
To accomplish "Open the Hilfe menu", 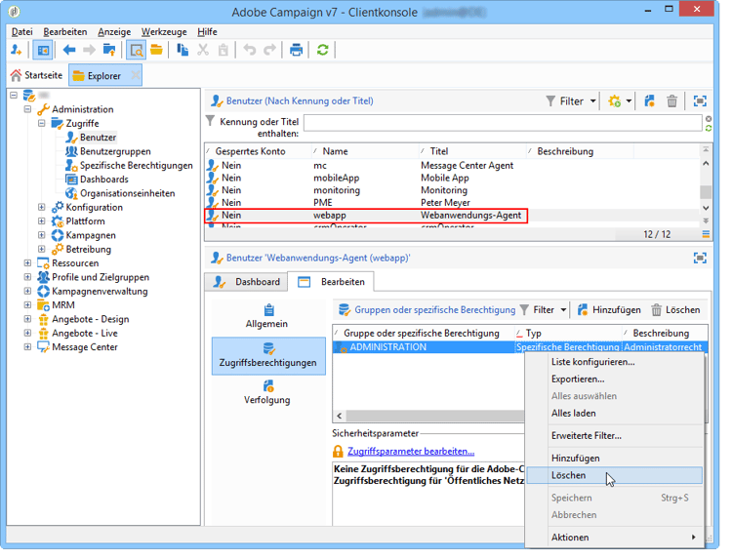I will [x=207, y=32].
